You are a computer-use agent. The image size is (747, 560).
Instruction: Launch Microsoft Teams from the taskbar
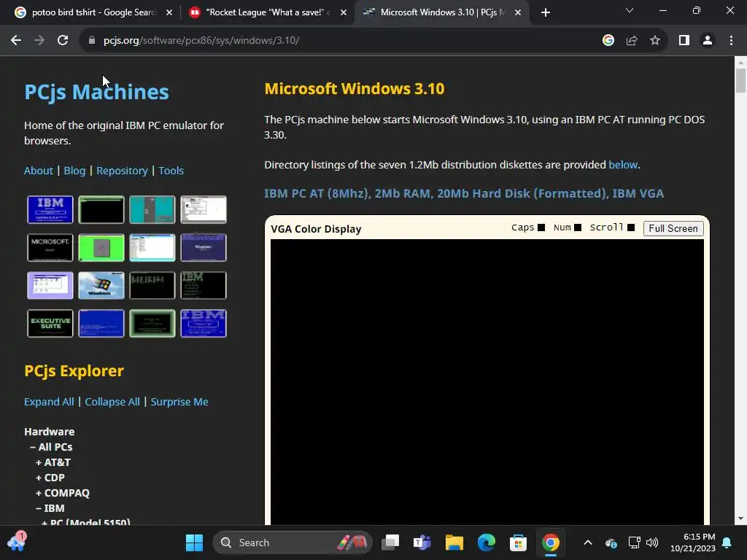click(422, 542)
